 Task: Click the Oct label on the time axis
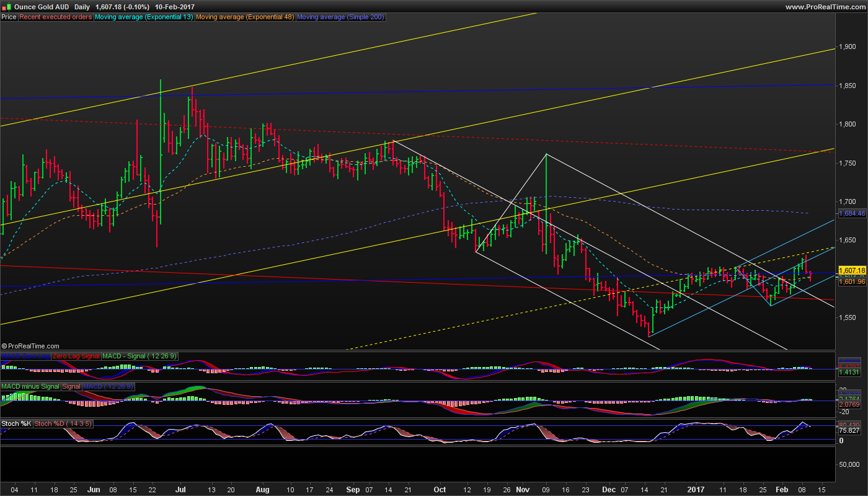coord(440,489)
